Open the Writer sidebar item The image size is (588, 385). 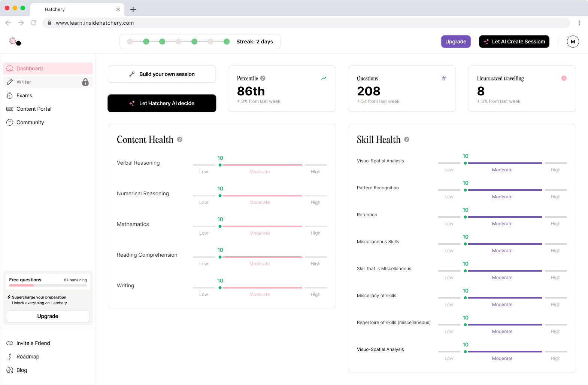point(48,82)
